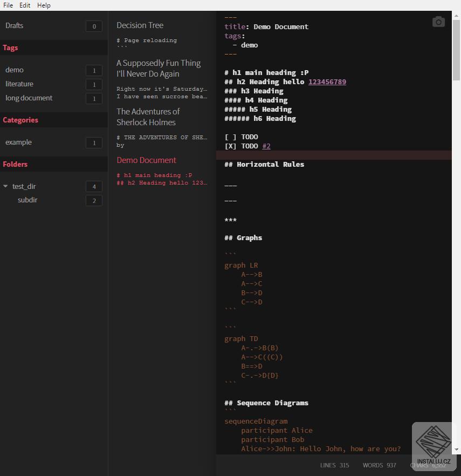Click the camera snapshot icon

pos(438,22)
